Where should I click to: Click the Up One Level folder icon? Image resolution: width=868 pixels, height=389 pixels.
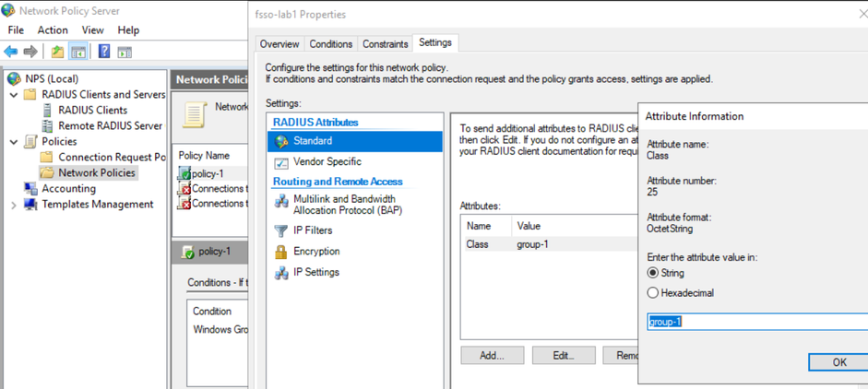tap(58, 52)
